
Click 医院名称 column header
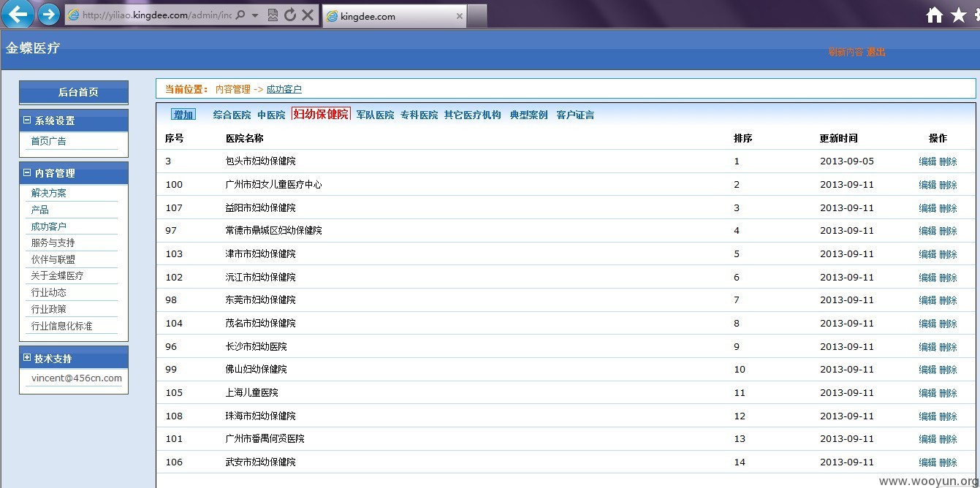pyautogui.click(x=245, y=138)
